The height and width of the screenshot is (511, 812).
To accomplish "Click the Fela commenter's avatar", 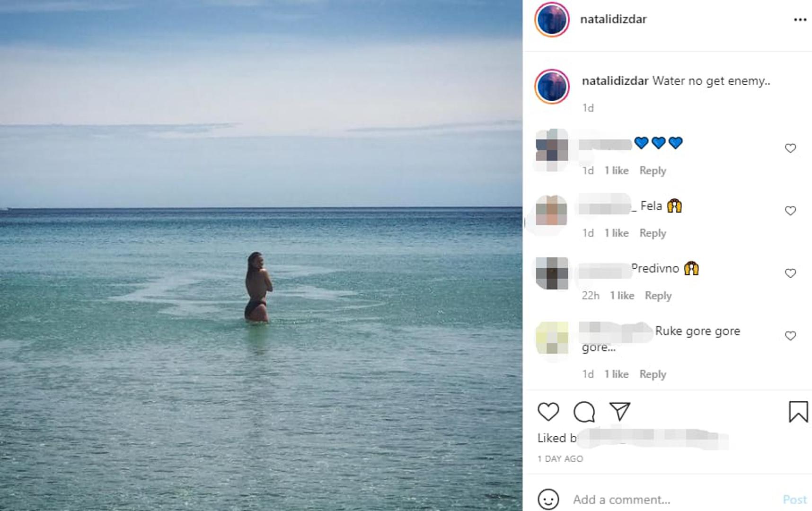I will coord(552,211).
